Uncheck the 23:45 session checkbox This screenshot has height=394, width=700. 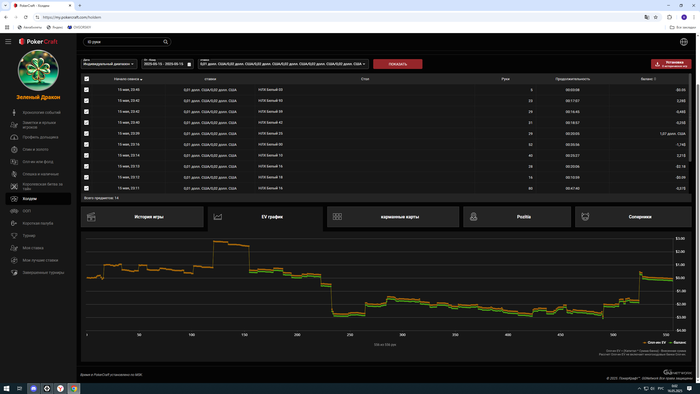[87, 90]
